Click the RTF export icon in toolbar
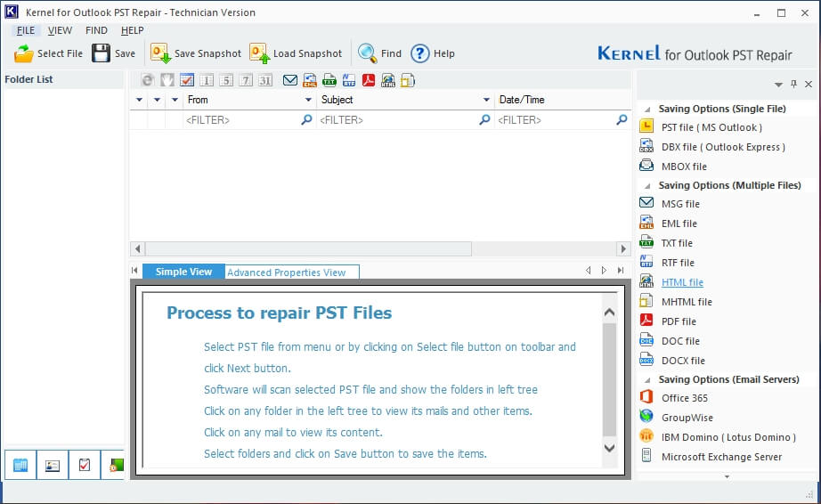The height and width of the screenshot is (504, 821). (349, 80)
